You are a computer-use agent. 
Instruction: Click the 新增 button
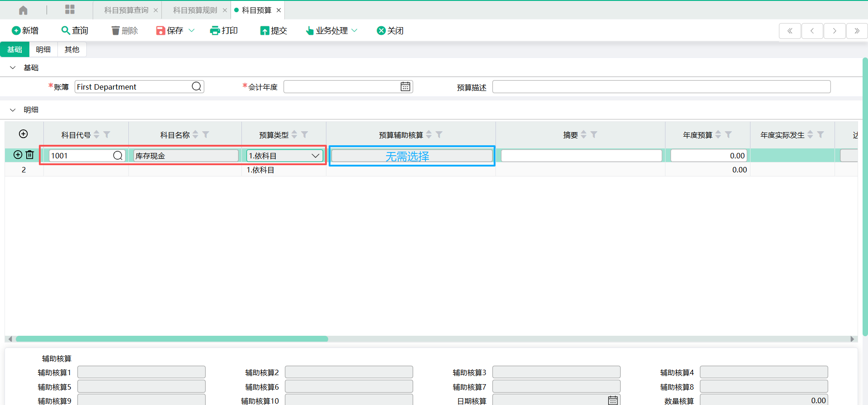tap(25, 30)
